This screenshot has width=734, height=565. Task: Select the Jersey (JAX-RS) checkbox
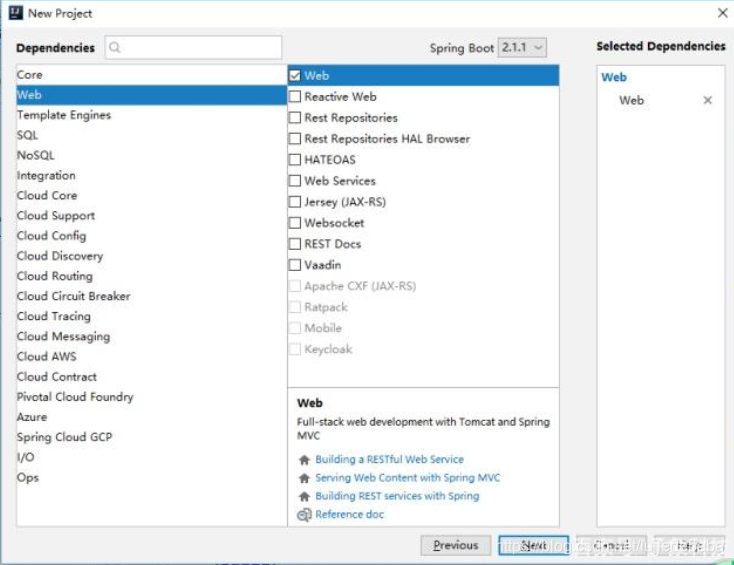tap(295, 202)
